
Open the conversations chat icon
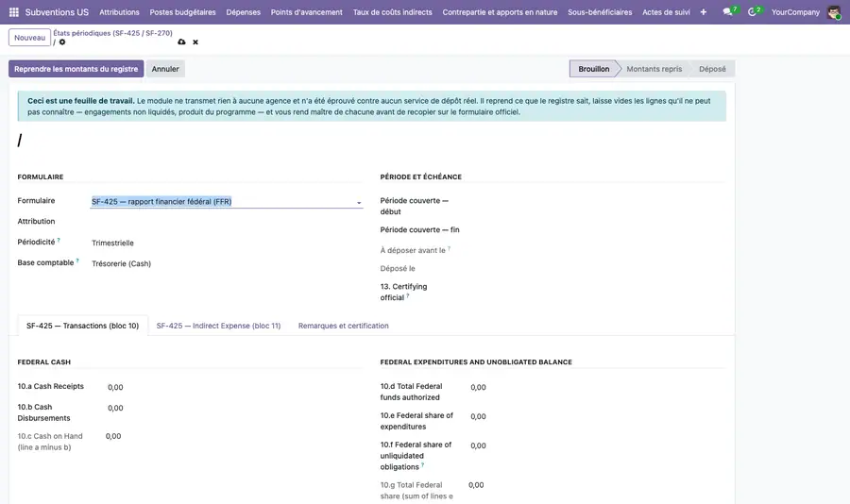click(x=727, y=12)
